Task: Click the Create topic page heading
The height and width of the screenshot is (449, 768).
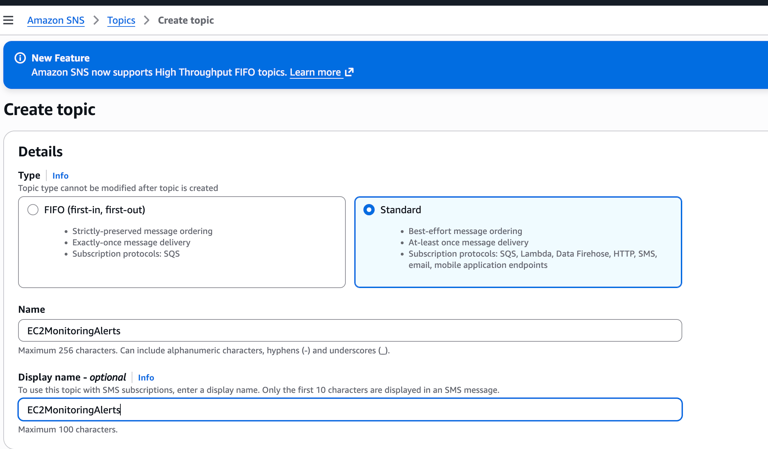Action: [x=49, y=109]
